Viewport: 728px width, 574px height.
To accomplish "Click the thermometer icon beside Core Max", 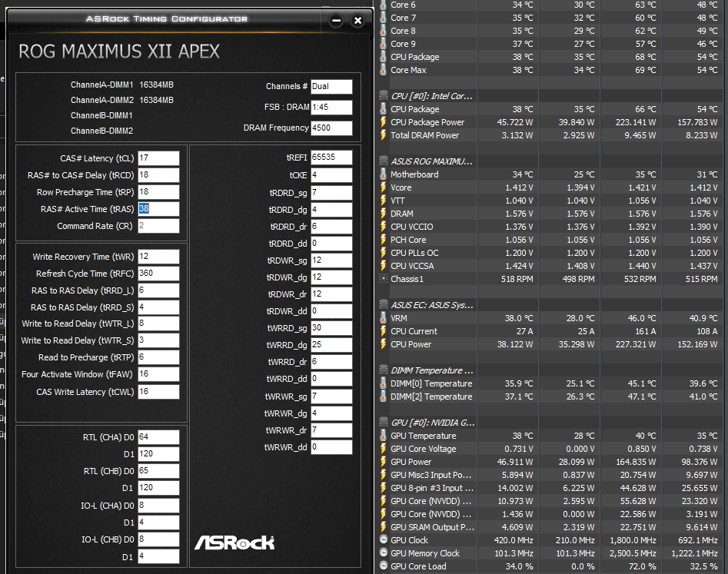I will coord(383,70).
